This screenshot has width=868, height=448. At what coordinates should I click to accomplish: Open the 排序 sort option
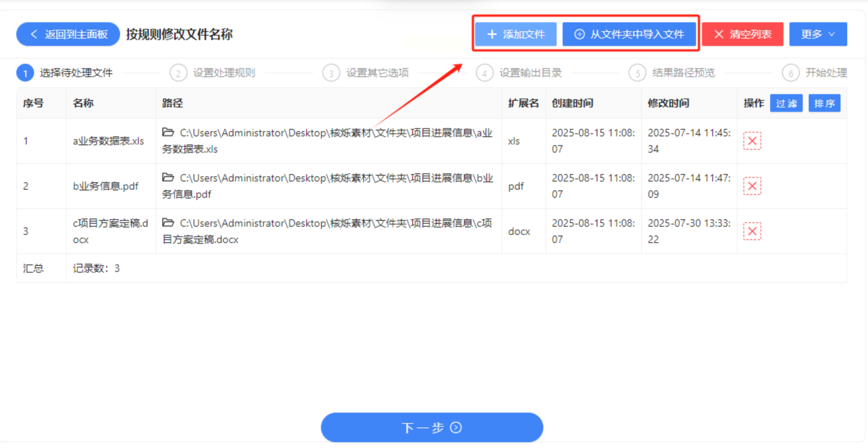tap(824, 103)
